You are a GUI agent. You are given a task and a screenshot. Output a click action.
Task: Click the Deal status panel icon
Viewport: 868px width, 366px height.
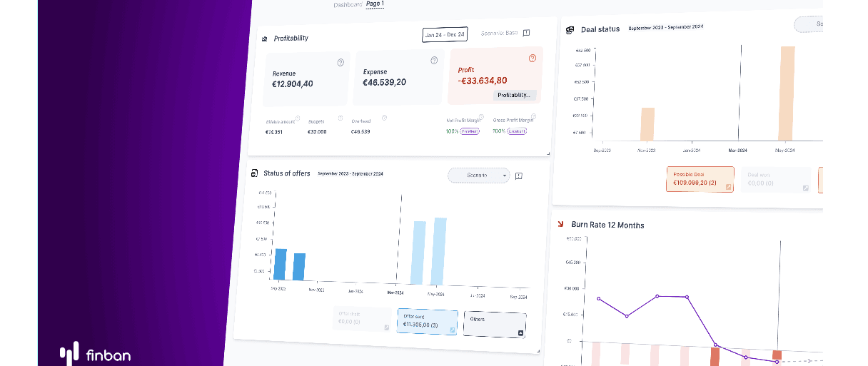(x=570, y=30)
